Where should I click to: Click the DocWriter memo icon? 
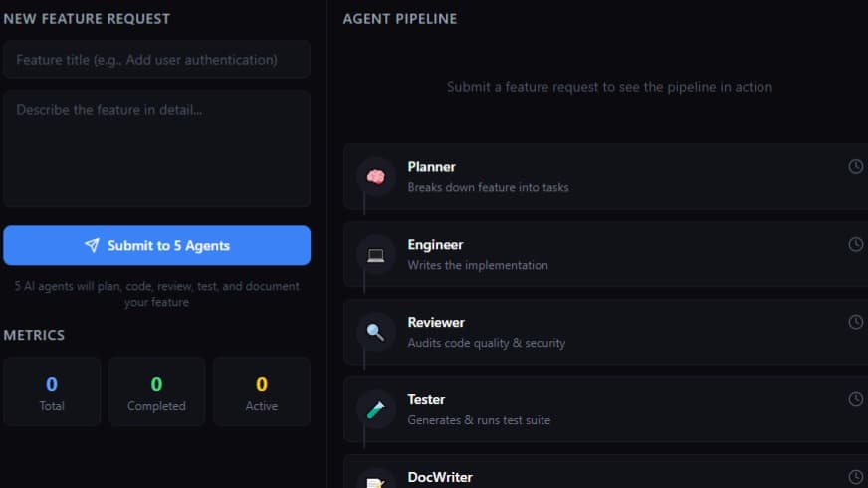pyautogui.click(x=376, y=482)
